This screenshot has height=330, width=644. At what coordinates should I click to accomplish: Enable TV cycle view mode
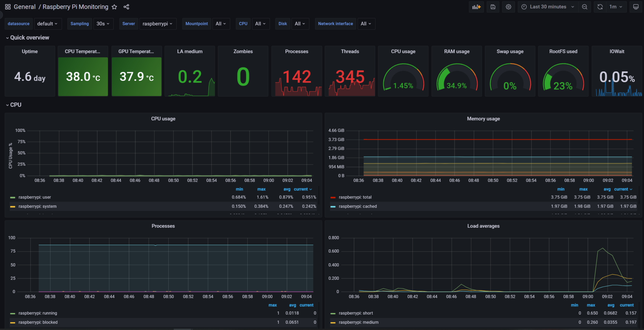click(x=636, y=7)
